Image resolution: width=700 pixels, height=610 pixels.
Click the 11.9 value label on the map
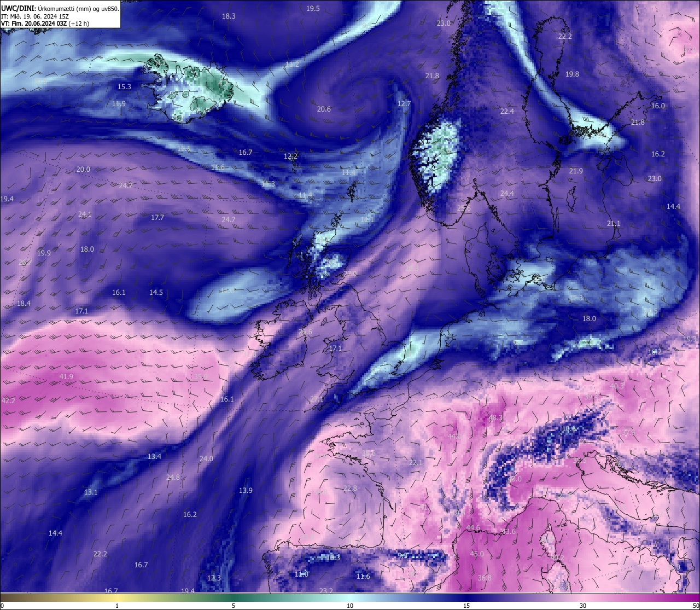[x=119, y=104]
